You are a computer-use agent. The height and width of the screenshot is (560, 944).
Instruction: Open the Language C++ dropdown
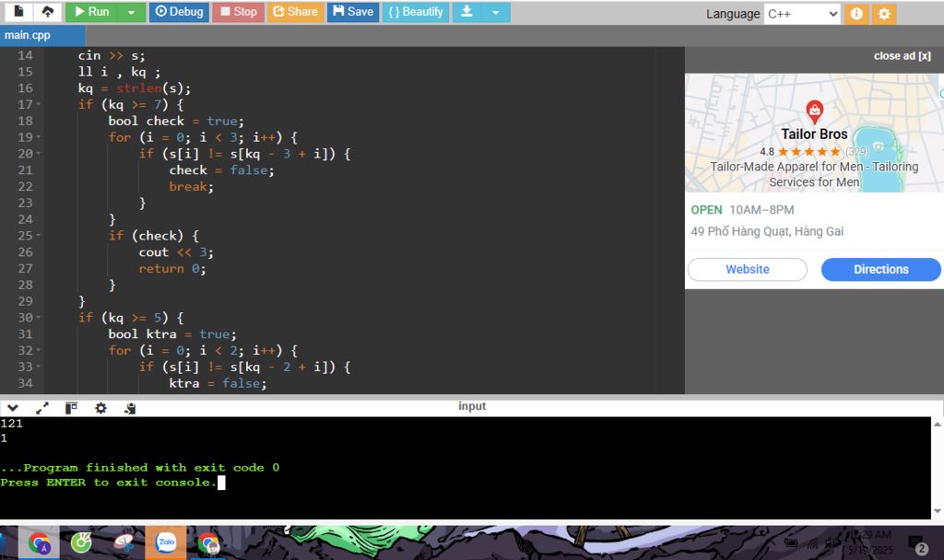click(x=802, y=14)
